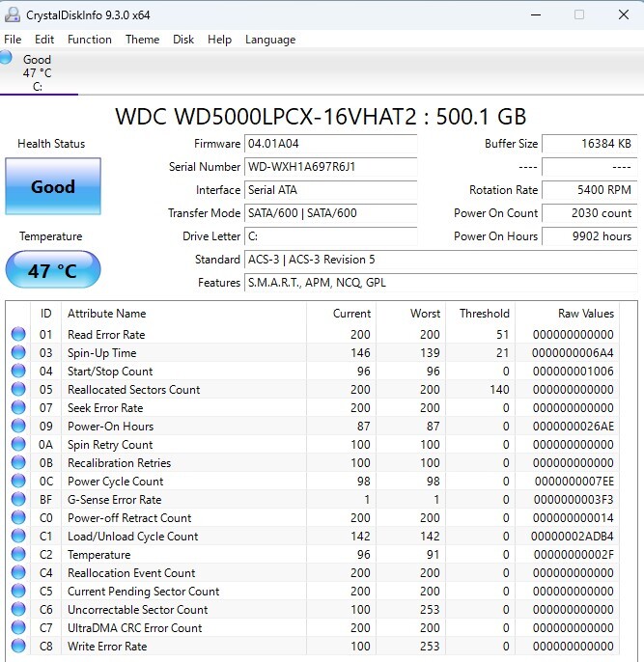Click status orb for Power-On Hours attribute

pyautogui.click(x=18, y=426)
